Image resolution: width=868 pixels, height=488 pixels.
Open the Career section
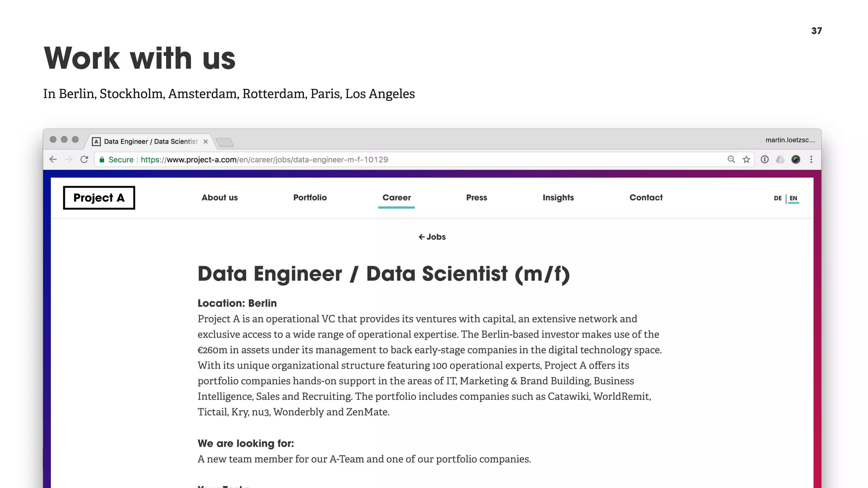[x=397, y=197]
